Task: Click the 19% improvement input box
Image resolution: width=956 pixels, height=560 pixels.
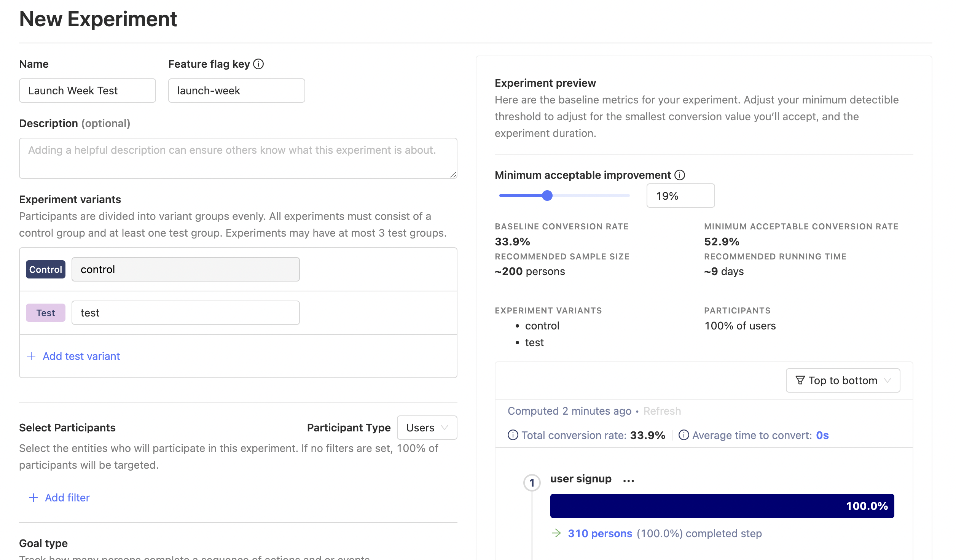Action: coord(680,196)
